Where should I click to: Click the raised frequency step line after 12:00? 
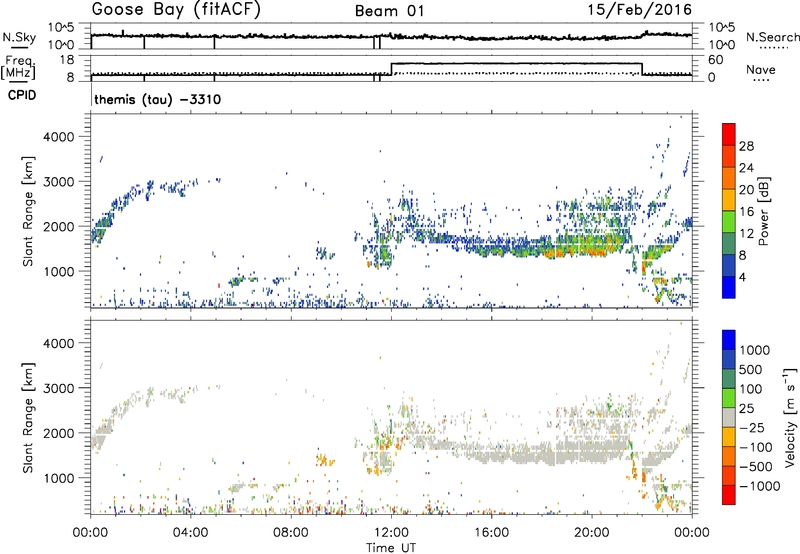click(516, 63)
